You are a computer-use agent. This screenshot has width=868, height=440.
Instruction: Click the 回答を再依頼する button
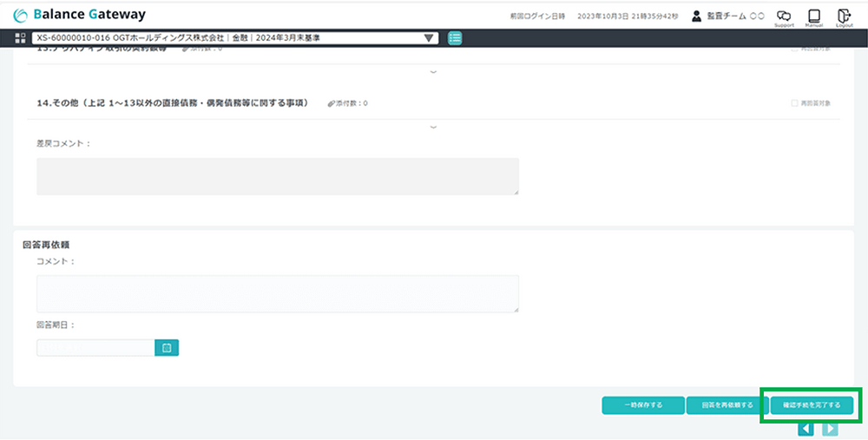click(727, 404)
